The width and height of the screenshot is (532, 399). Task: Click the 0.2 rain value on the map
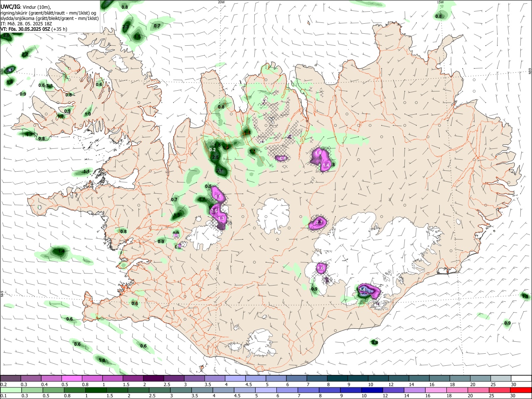[212, 150]
